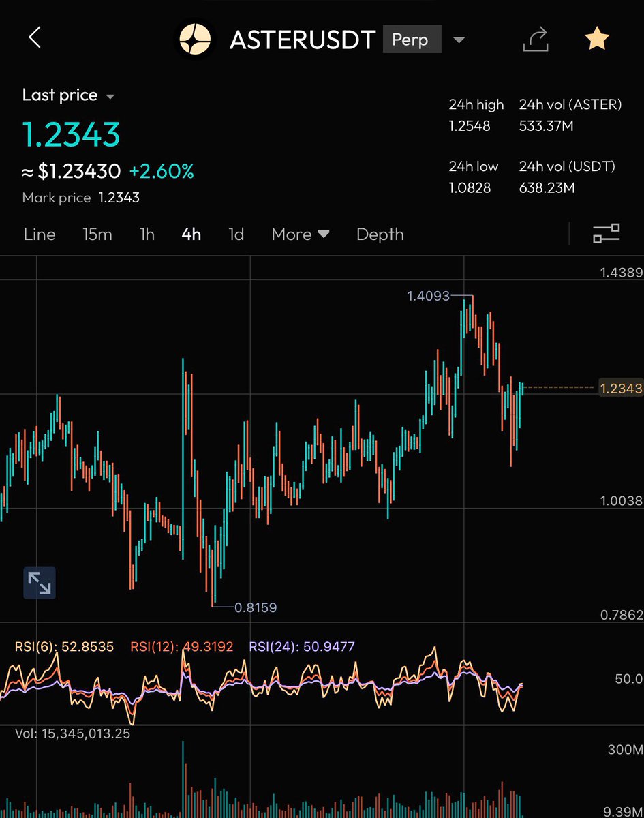
Task: Switch to the Depth chart tab
Action: [x=380, y=234]
